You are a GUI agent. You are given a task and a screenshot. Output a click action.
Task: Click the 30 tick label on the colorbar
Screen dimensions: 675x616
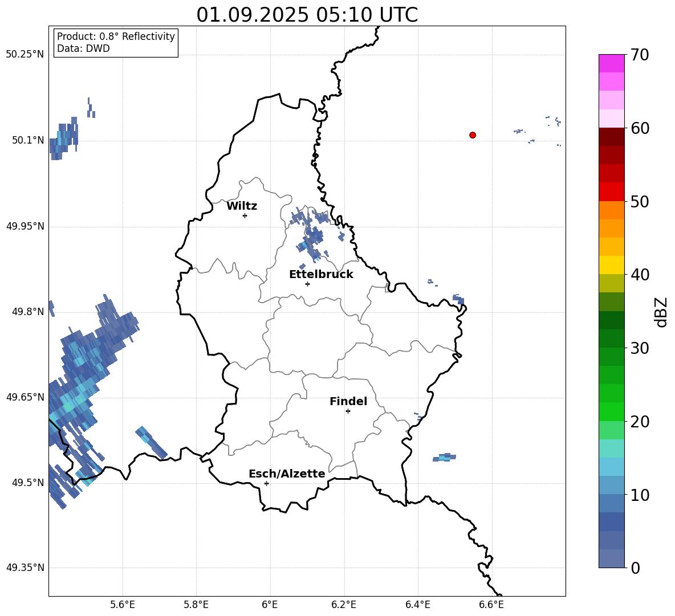pyautogui.click(x=639, y=348)
